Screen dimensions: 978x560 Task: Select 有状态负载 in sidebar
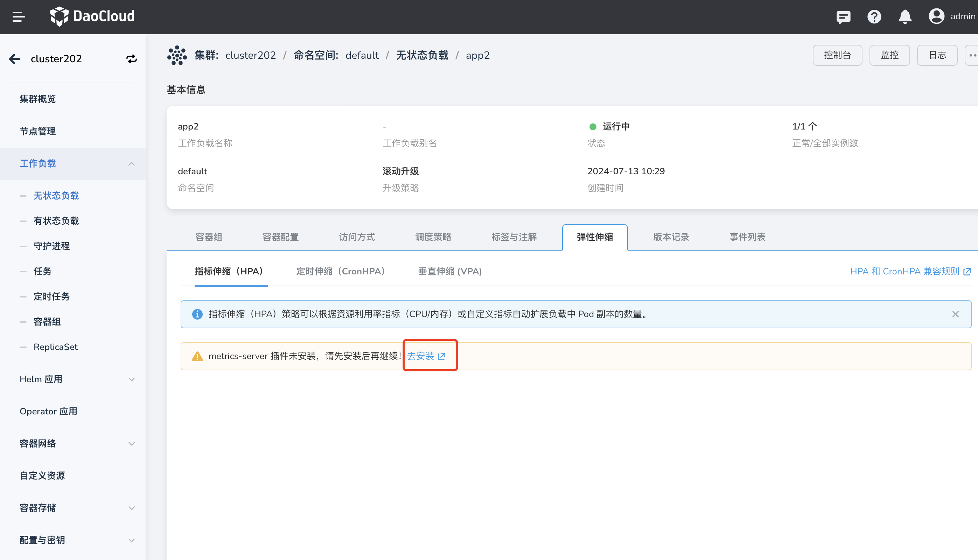point(56,221)
